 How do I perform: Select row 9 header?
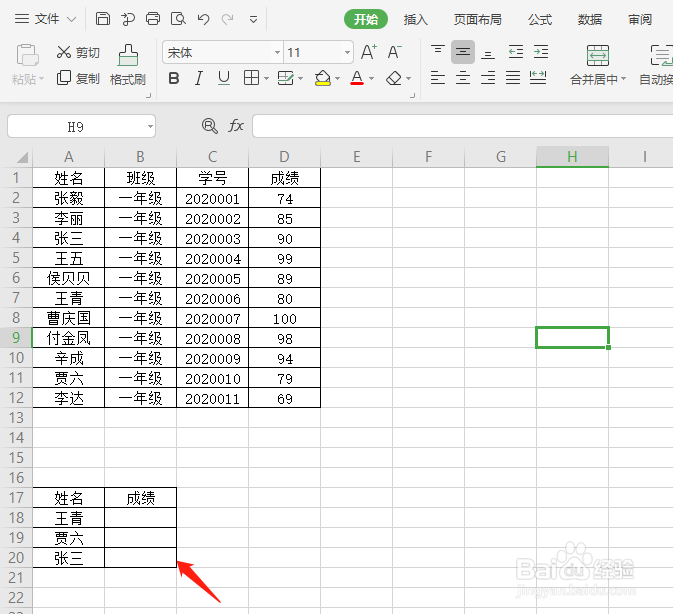click(16, 338)
